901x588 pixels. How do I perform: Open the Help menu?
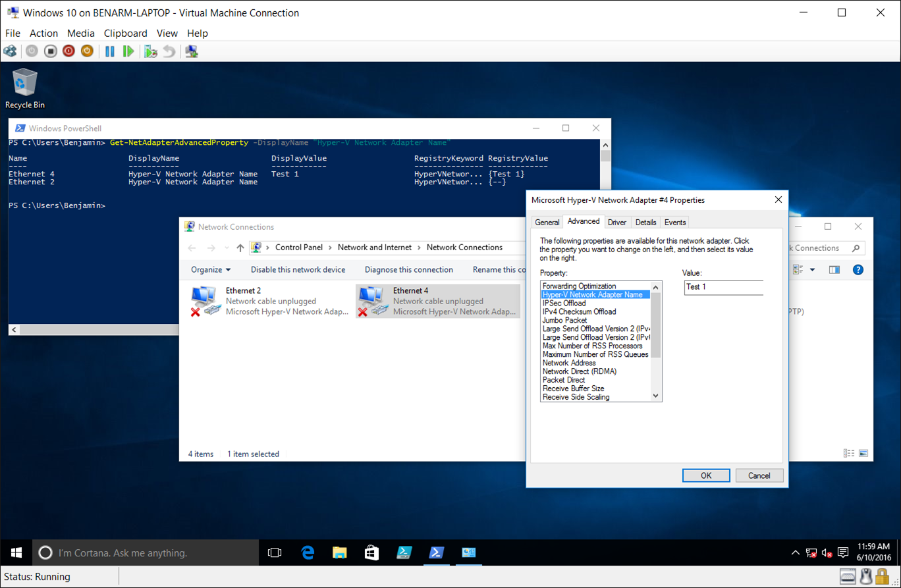198,33
